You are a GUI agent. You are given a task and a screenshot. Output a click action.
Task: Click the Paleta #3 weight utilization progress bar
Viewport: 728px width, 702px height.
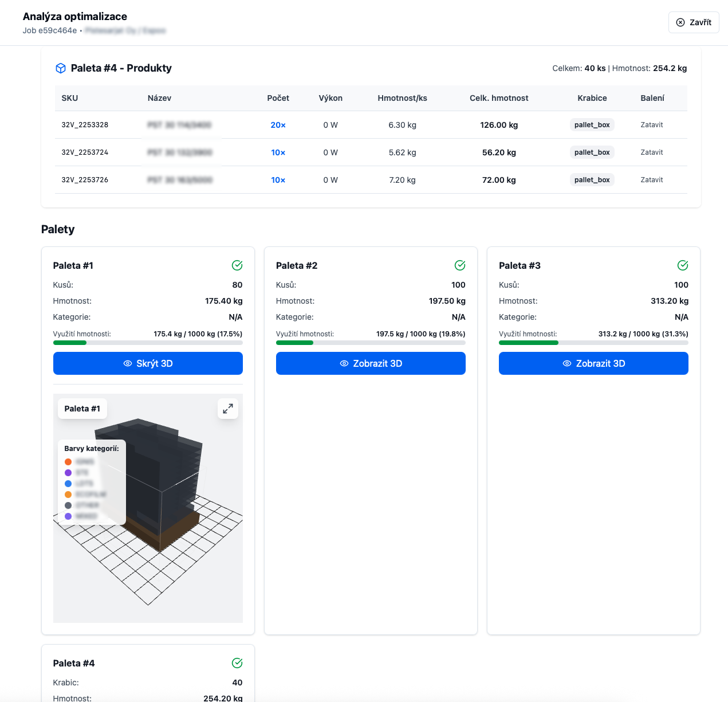[593, 343]
